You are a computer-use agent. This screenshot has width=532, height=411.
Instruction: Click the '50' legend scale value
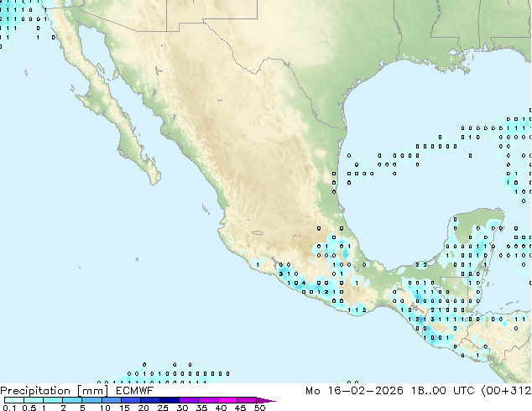pos(260,408)
